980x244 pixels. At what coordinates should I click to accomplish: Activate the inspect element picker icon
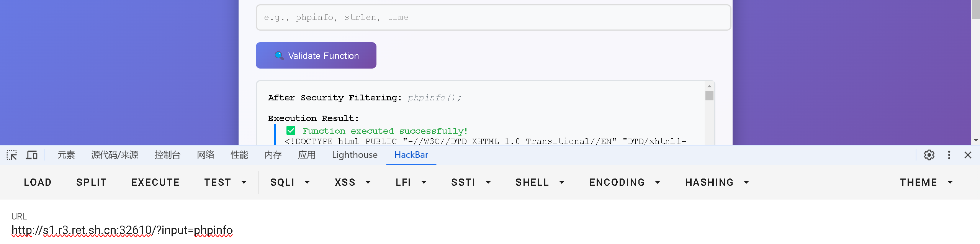click(x=12, y=155)
